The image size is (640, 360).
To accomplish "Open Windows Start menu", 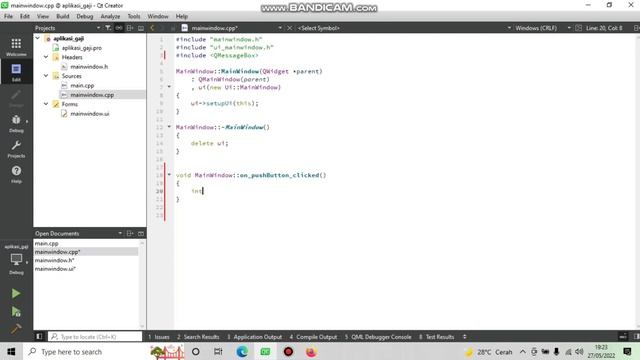I will point(11,351).
